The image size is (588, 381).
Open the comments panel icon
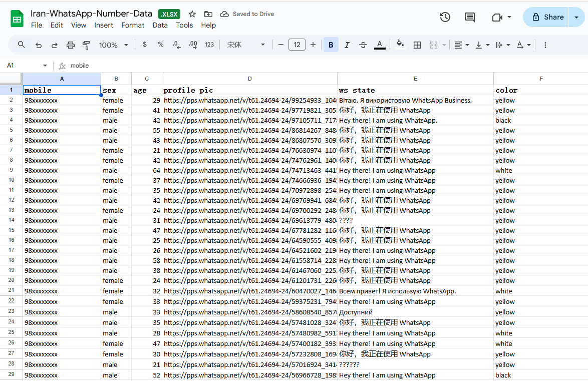click(x=469, y=17)
